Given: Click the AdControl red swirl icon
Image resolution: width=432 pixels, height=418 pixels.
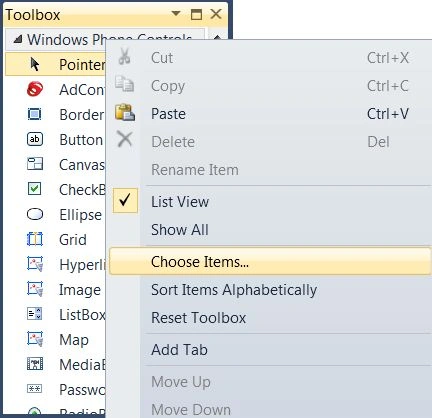Looking at the screenshot, I should point(35,89).
